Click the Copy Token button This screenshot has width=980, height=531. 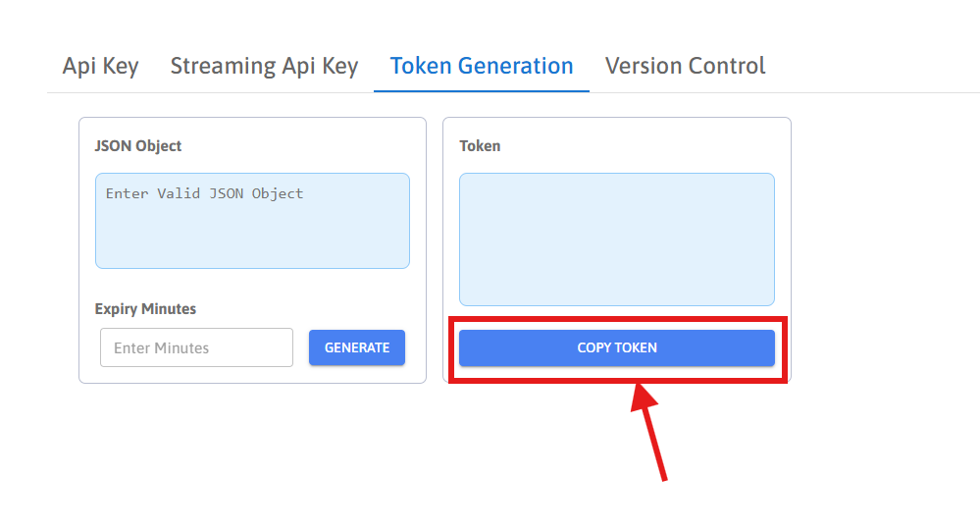(x=616, y=347)
